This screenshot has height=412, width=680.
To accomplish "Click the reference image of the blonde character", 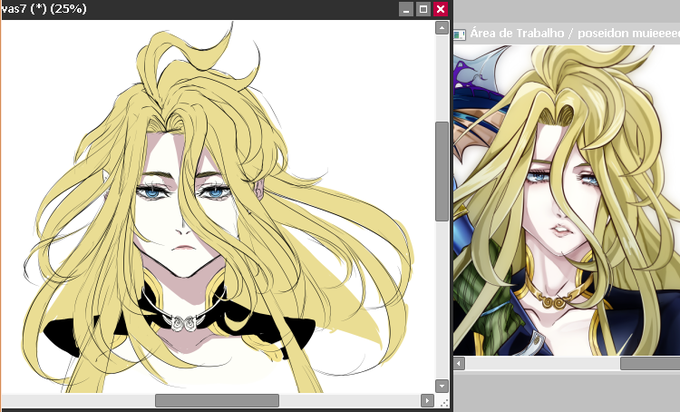I will (x=566, y=200).
